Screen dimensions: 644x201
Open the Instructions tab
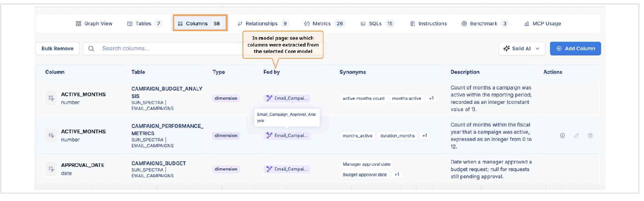coord(428,24)
